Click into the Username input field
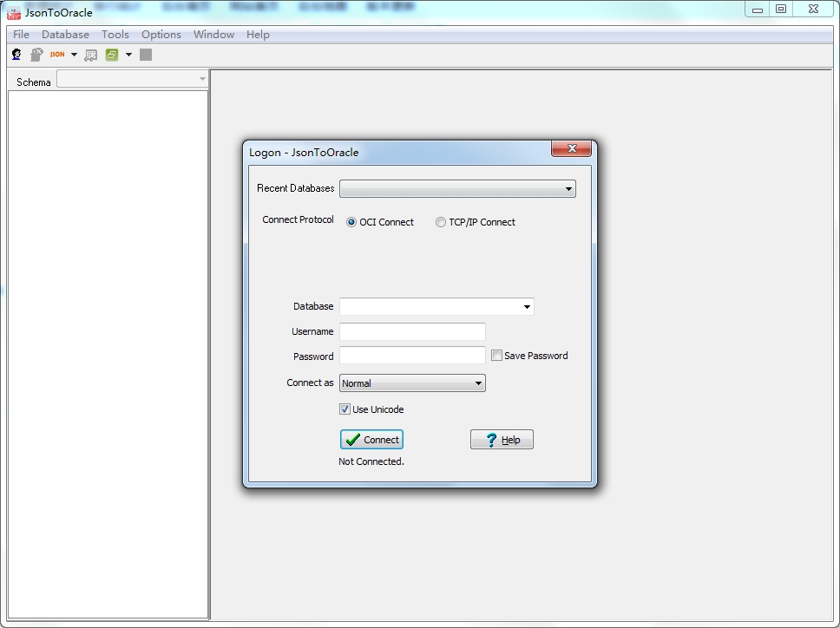 pyautogui.click(x=412, y=331)
